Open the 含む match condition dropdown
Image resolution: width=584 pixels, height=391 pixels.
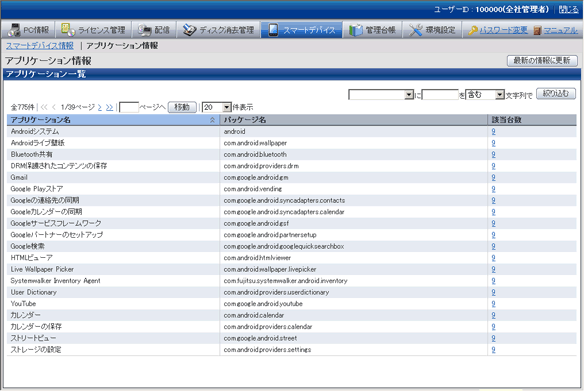click(x=485, y=95)
